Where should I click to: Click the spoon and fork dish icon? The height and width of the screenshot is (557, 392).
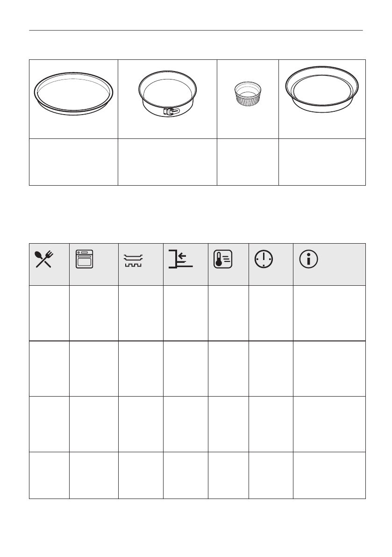click(43, 259)
